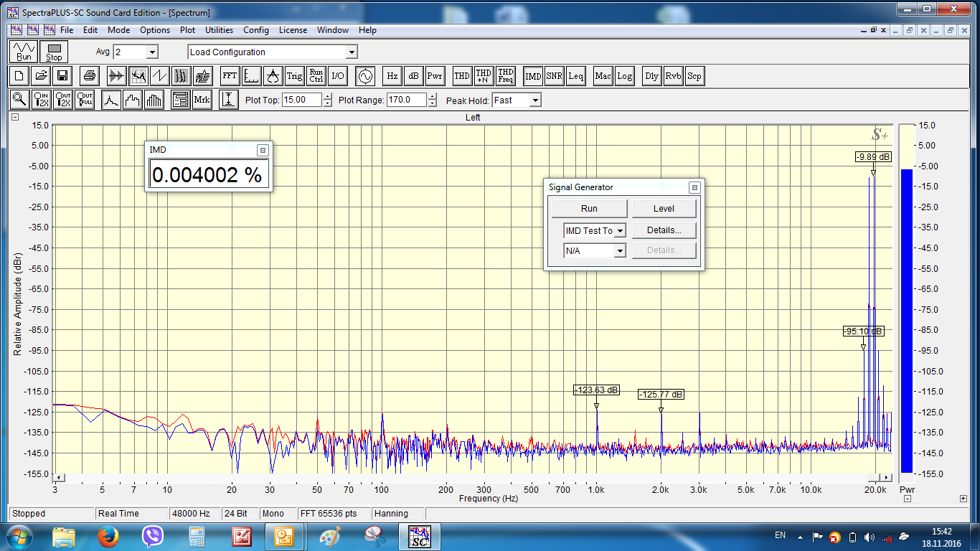Toggle the IMD measurement button
980x551 pixels.
533,76
